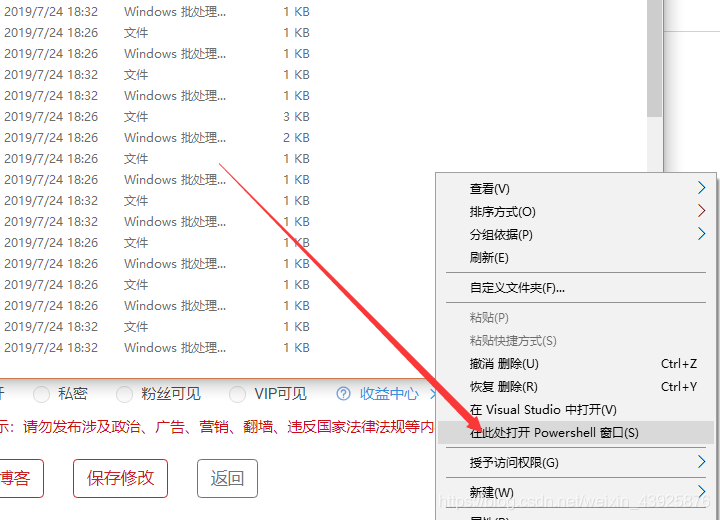Expand the 授予访问权限(G) submenu arrow
Viewport: 720px width, 520px height.
(701, 462)
